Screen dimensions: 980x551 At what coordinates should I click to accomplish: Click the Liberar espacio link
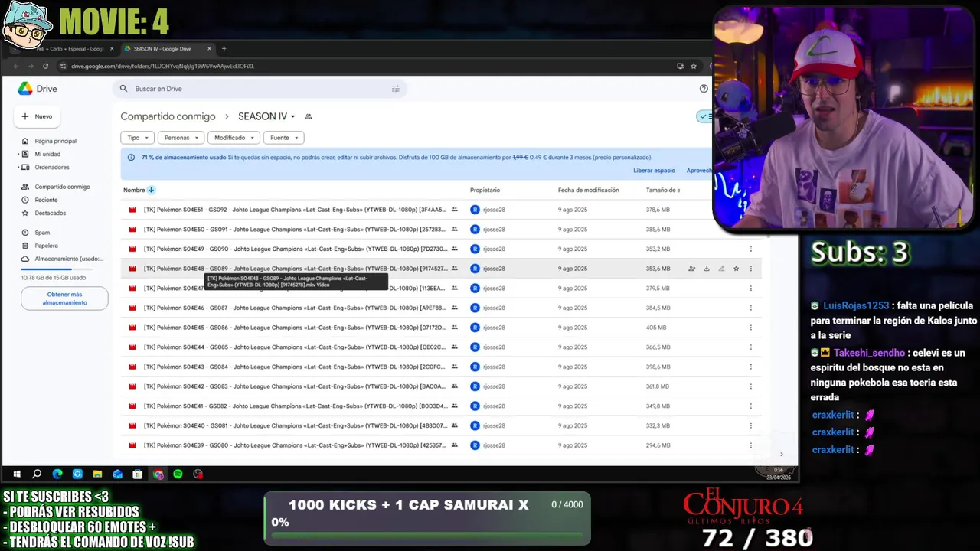click(x=654, y=171)
